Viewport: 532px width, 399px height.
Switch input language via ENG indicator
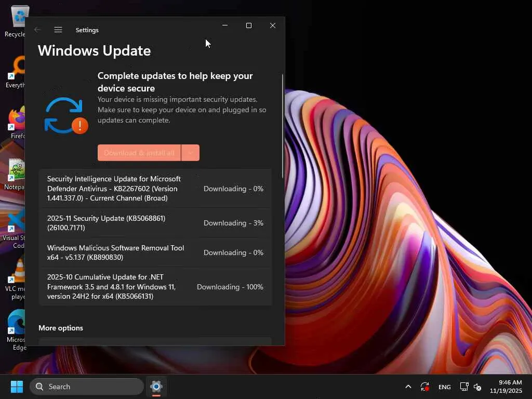click(445, 387)
